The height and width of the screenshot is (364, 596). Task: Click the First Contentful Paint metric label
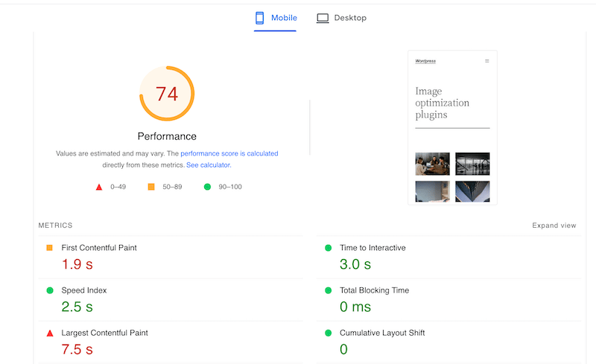tap(99, 248)
